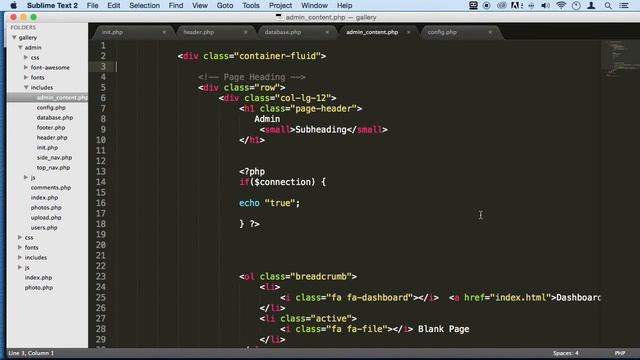Expand the root css folder below users.php
The height and width of the screenshot is (360, 640).
(20, 237)
